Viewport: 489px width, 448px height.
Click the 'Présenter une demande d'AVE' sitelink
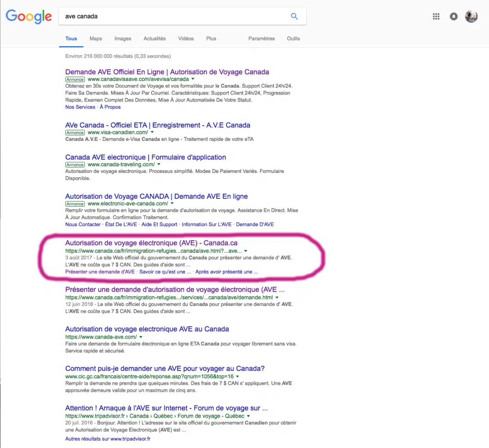click(x=100, y=272)
